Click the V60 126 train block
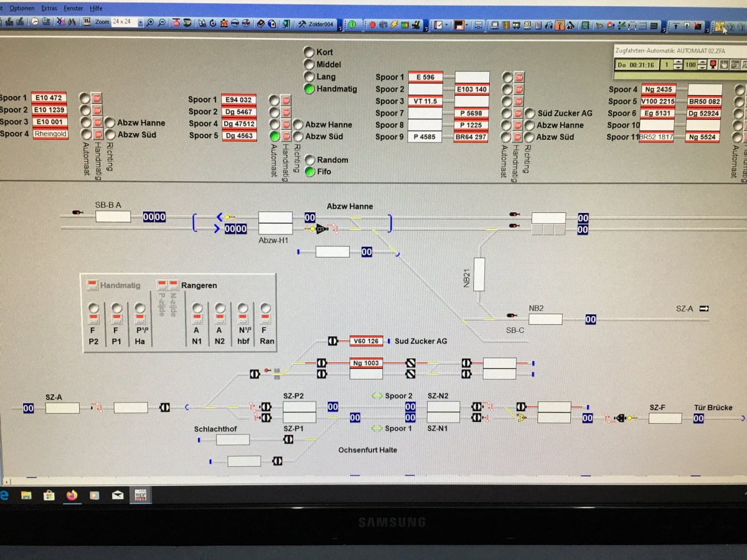Image resolution: width=747 pixels, height=560 pixels. [365, 341]
